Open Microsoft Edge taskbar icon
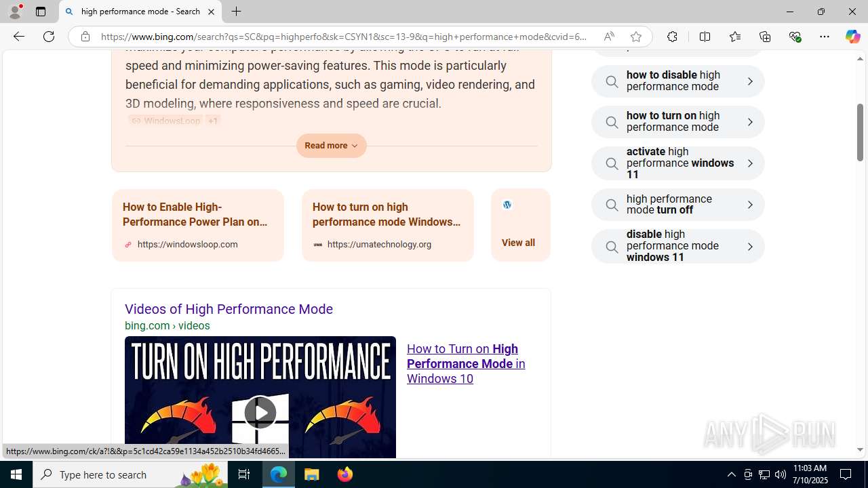868x488 pixels. point(279,474)
